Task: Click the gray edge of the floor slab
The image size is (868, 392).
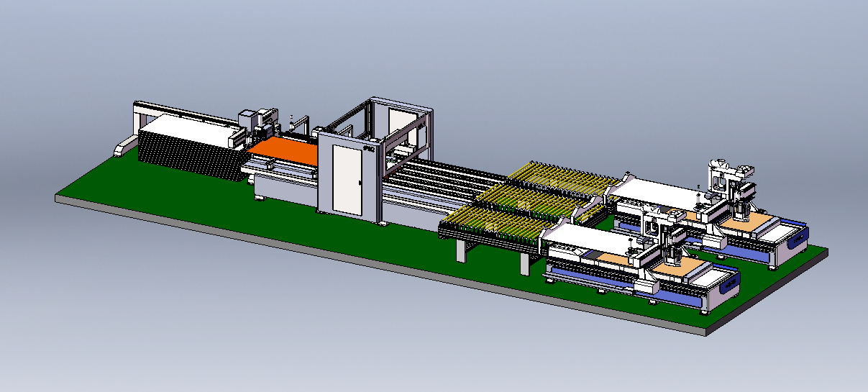Action: [360, 260]
